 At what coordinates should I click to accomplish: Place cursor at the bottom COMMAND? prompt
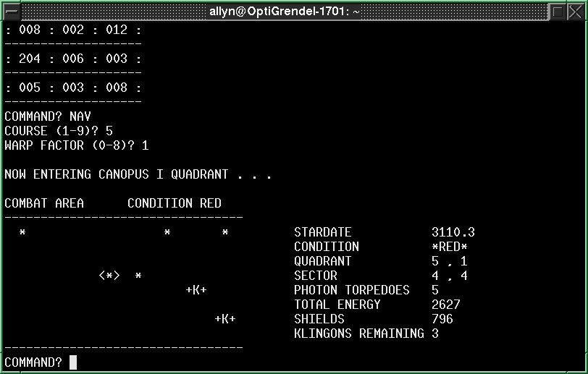[x=73, y=362]
